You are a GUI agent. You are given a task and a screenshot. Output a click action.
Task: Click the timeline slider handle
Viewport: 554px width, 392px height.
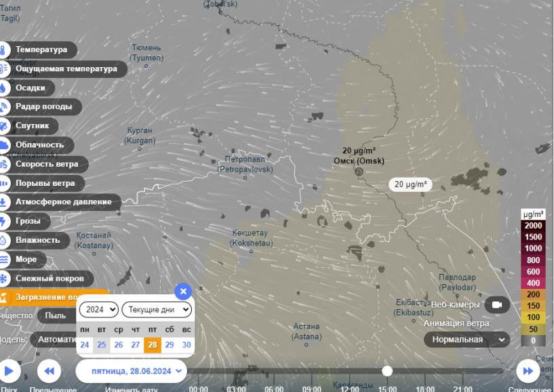pyautogui.click(x=387, y=371)
